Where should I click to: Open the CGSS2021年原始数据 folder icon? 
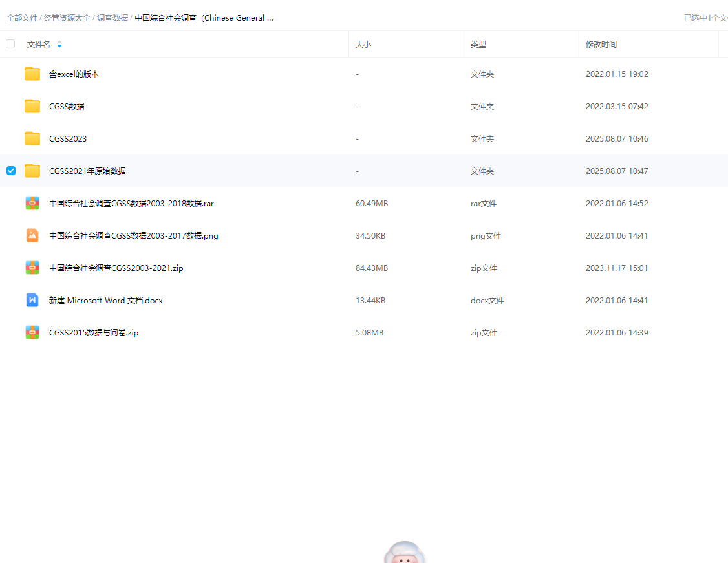32,171
